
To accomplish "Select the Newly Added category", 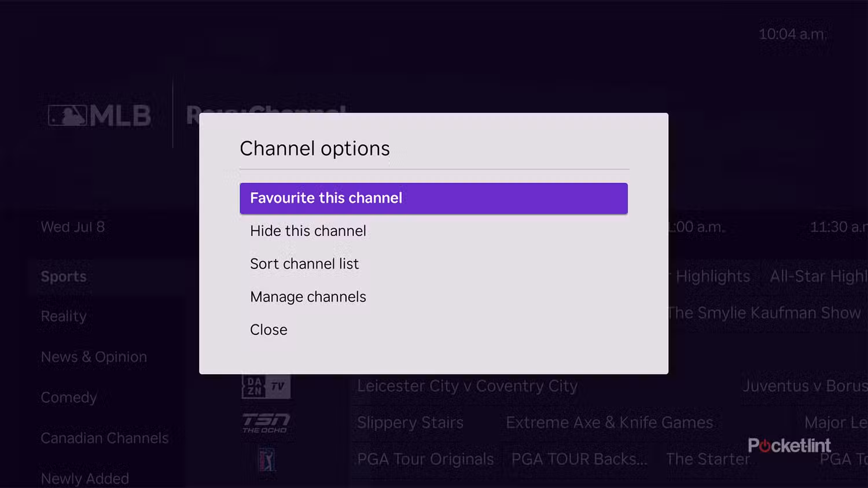I will coord(85,478).
